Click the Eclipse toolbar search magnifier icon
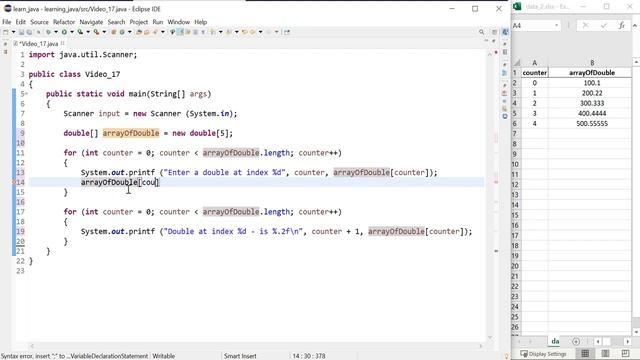640x360 pixels. (482, 32)
